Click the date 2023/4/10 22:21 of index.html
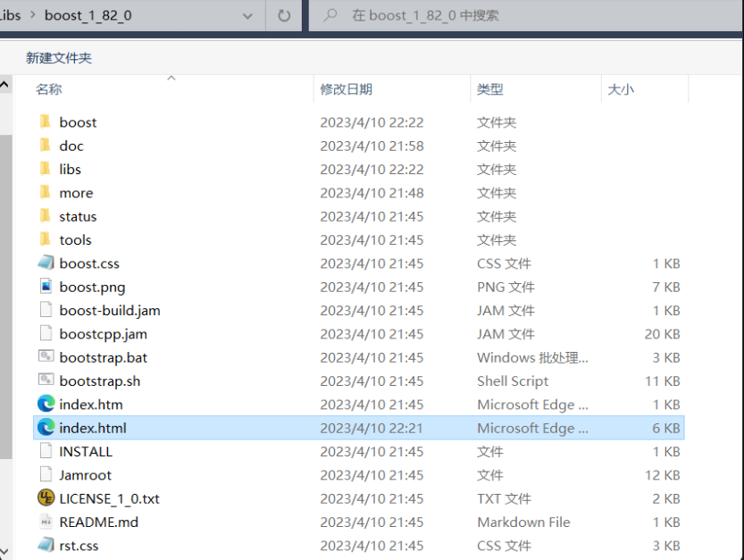The height and width of the screenshot is (560, 744). 372,428
